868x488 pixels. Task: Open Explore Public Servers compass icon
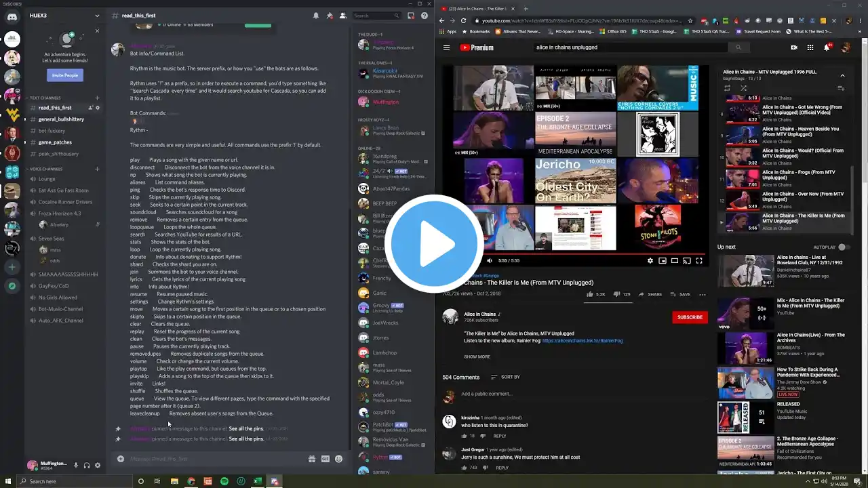(x=12, y=286)
